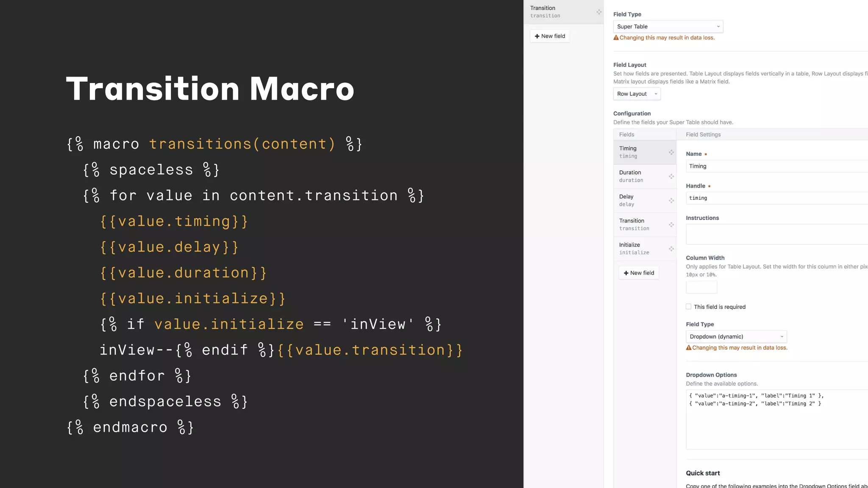868x488 pixels.
Task: Click the drag handle icon on Initialize row
Action: 671,249
